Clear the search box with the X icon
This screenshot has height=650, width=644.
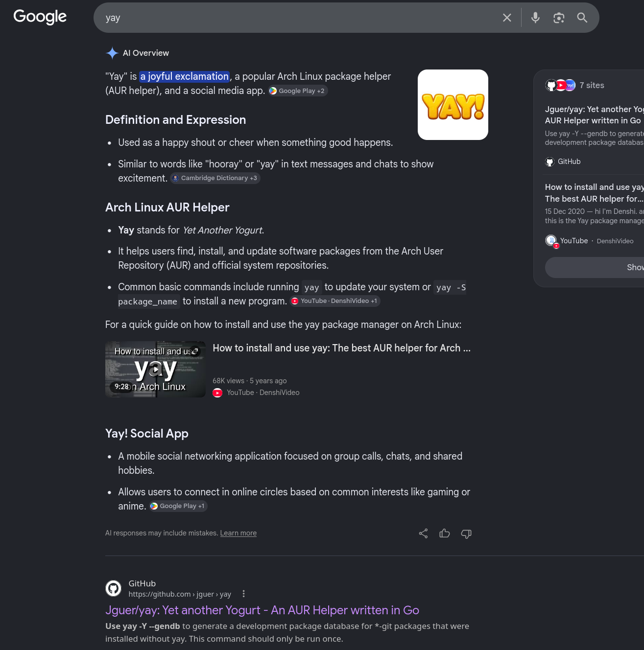tap(507, 18)
